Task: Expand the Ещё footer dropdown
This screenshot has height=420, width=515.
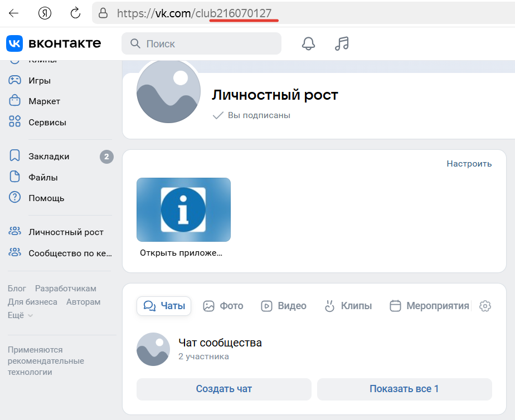Action: point(21,315)
